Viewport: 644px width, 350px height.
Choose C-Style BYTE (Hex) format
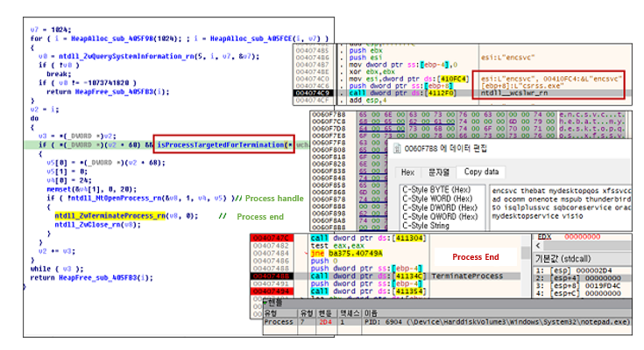tap(436, 190)
